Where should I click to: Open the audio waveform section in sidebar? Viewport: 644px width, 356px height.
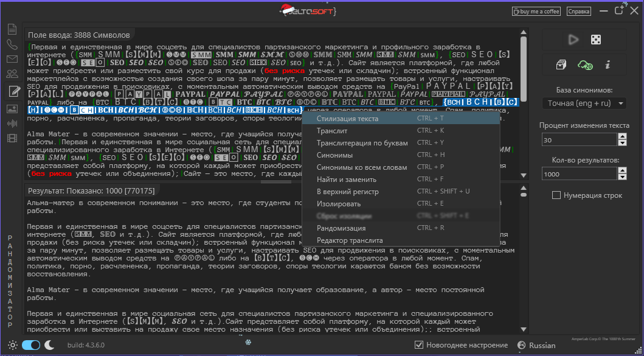click(12, 123)
